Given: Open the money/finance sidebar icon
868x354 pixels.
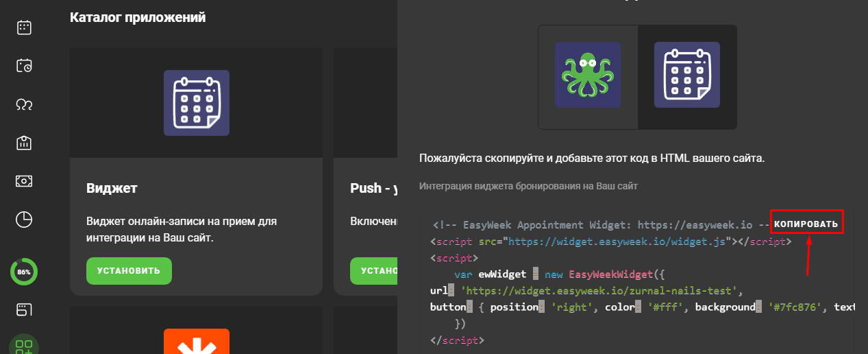Looking at the screenshot, I should 24,181.
